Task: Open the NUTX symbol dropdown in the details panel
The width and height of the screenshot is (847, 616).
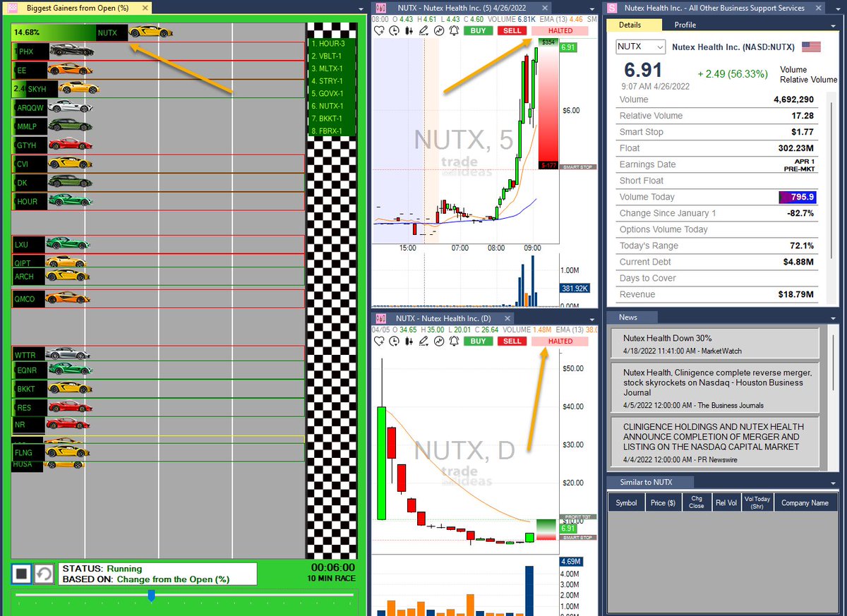Action: point(641,47)
